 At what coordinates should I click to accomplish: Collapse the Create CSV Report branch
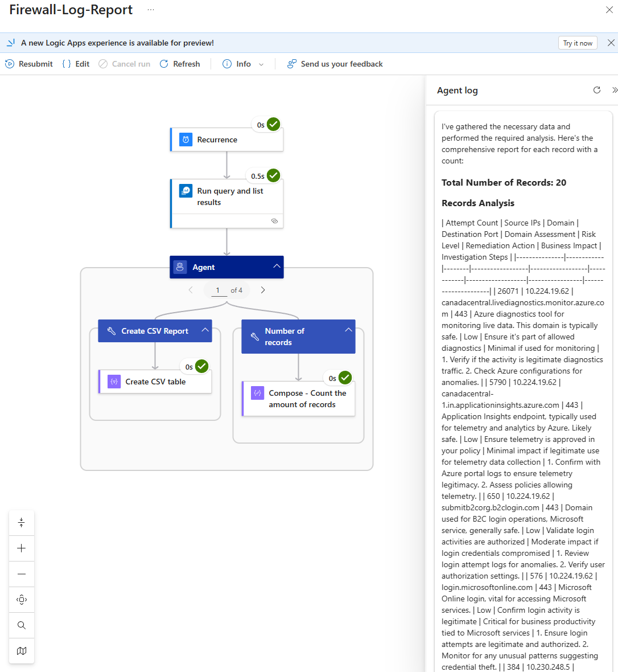[205, 330]
